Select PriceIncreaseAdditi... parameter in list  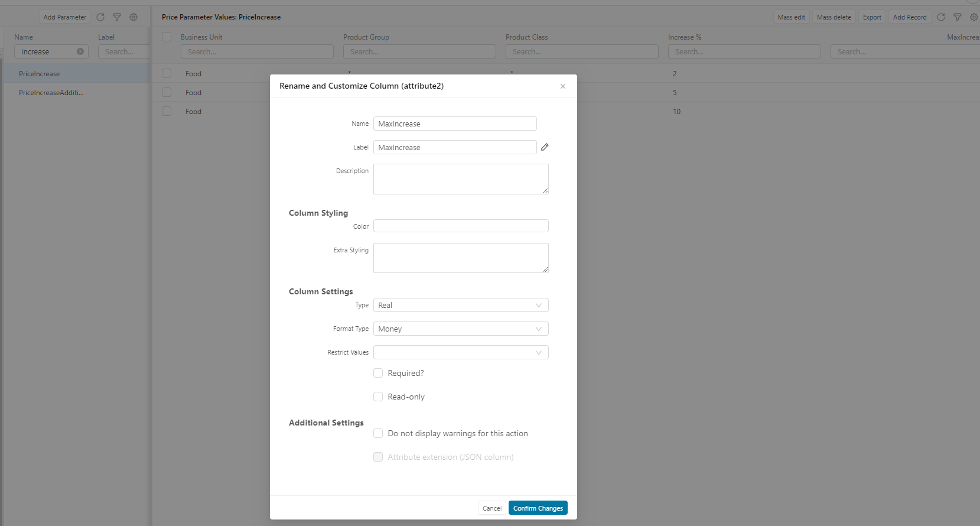point(51,93)
